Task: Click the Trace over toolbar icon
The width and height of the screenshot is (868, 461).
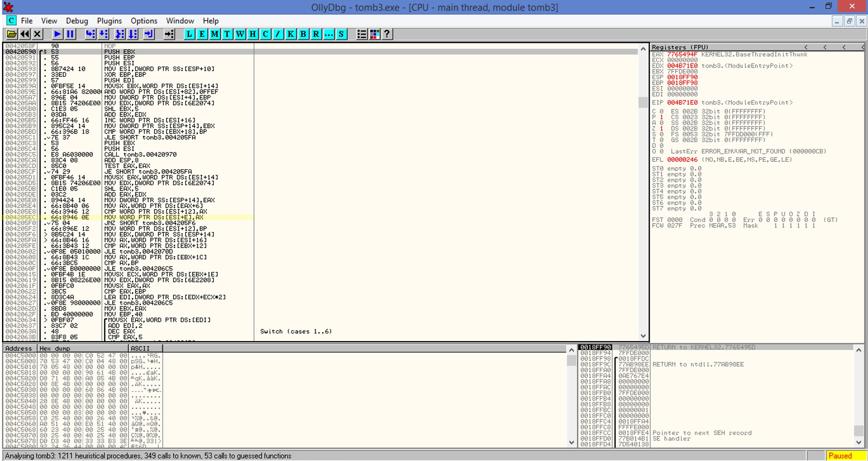Action: pos(133,34)
